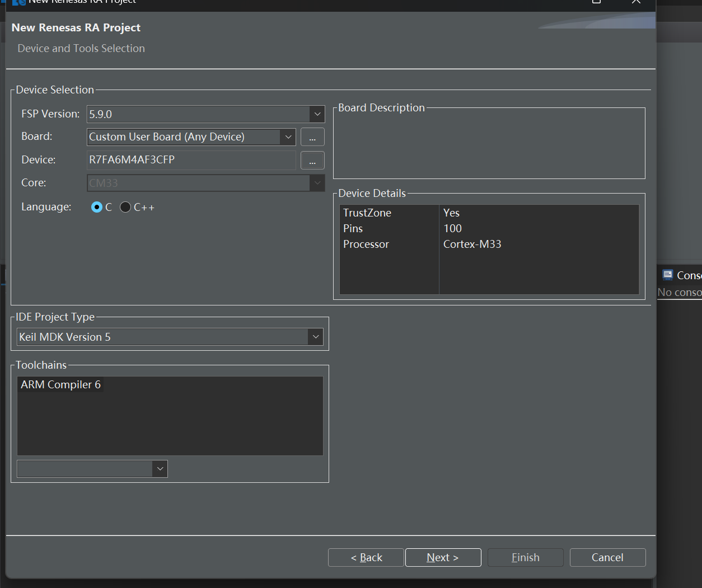
Task: Open the disabled Core dropdown showing CM33
Action: (317, 183)
